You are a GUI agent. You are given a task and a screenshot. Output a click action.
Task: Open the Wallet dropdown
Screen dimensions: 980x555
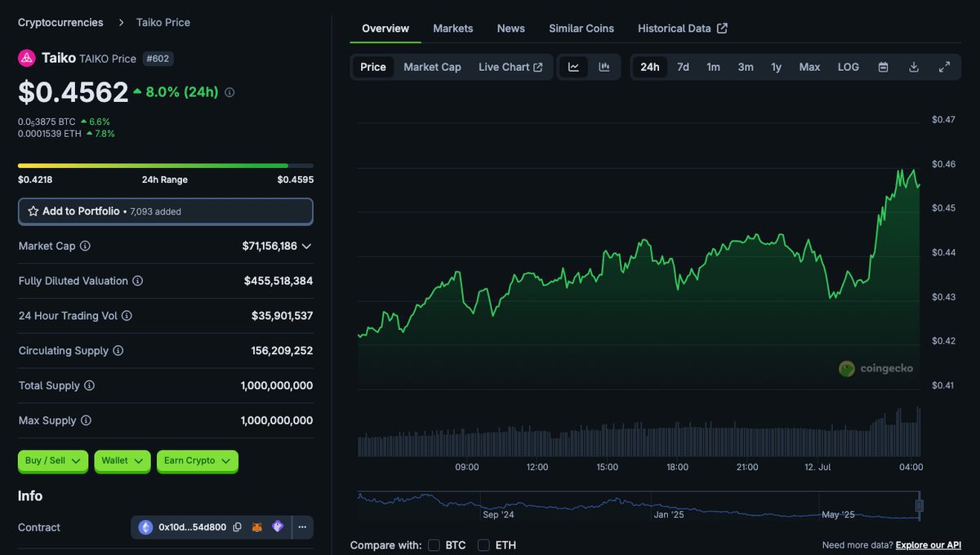click(122, 461)
